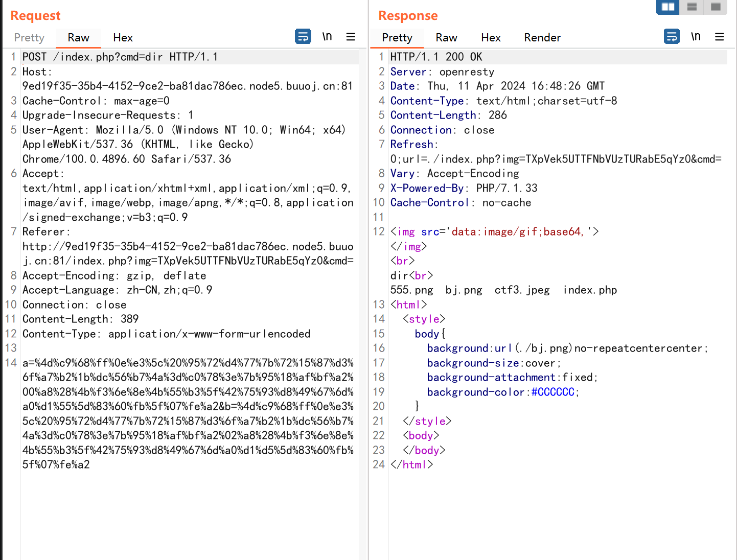Click the Accept-Encoding: gzip, deflate header
Screen dimensions: 737x560
pos(114,275)
